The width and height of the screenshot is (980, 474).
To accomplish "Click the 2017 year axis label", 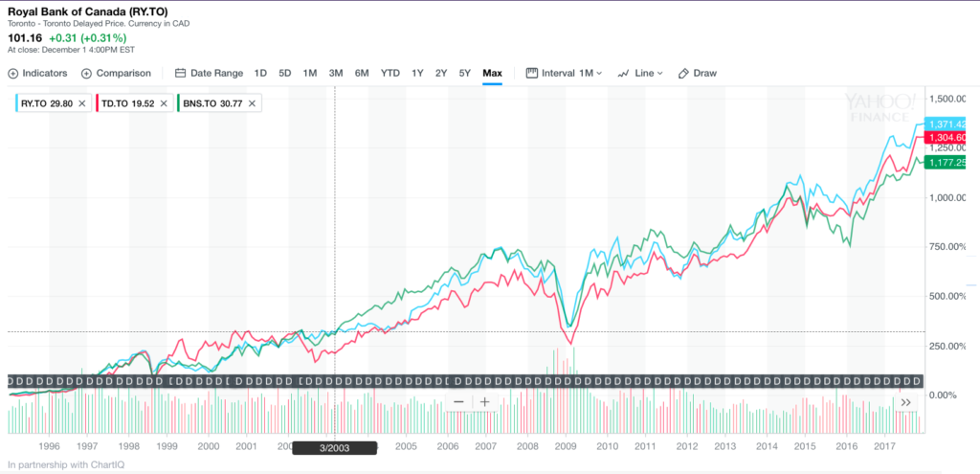I will coord(885,446).
